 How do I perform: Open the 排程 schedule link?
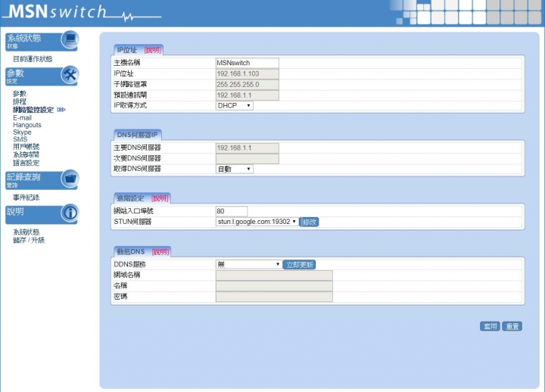[x=20, y=101]
